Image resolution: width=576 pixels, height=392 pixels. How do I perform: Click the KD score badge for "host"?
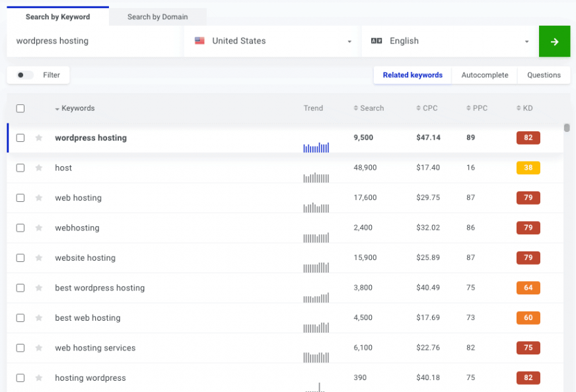click(x=528, y=168)
